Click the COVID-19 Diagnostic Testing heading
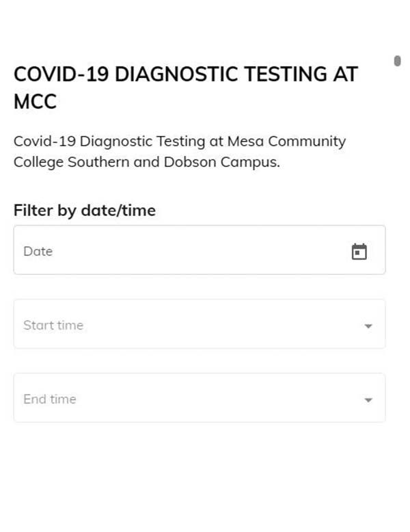 click(x=185, y=75)
